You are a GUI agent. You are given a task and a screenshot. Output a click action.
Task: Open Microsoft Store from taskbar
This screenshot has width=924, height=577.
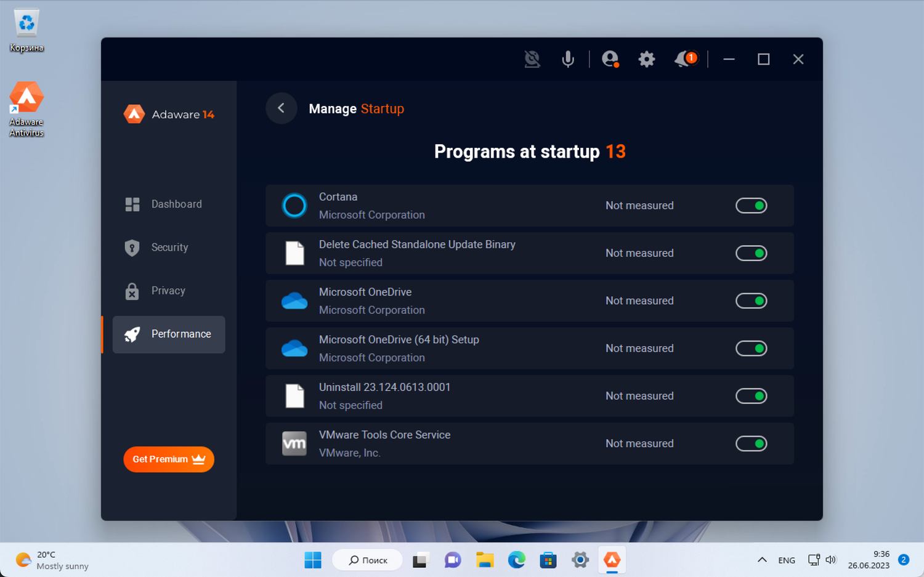[548, 560]
